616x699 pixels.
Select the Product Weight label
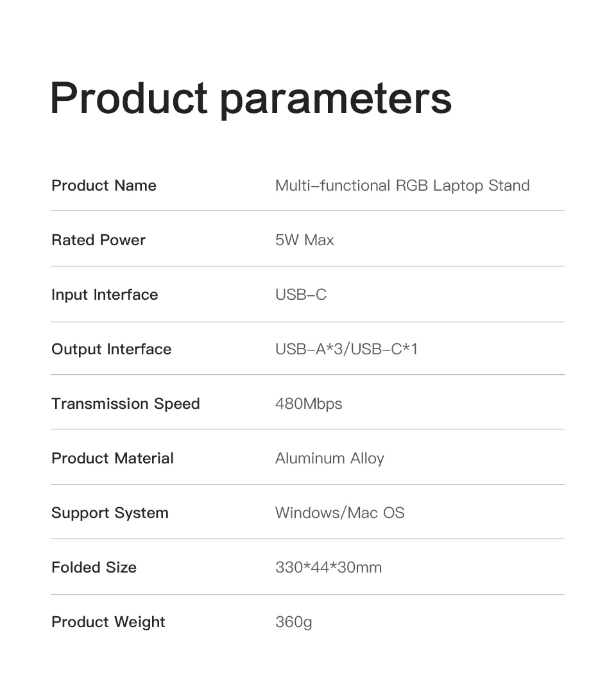click(108, 622)
